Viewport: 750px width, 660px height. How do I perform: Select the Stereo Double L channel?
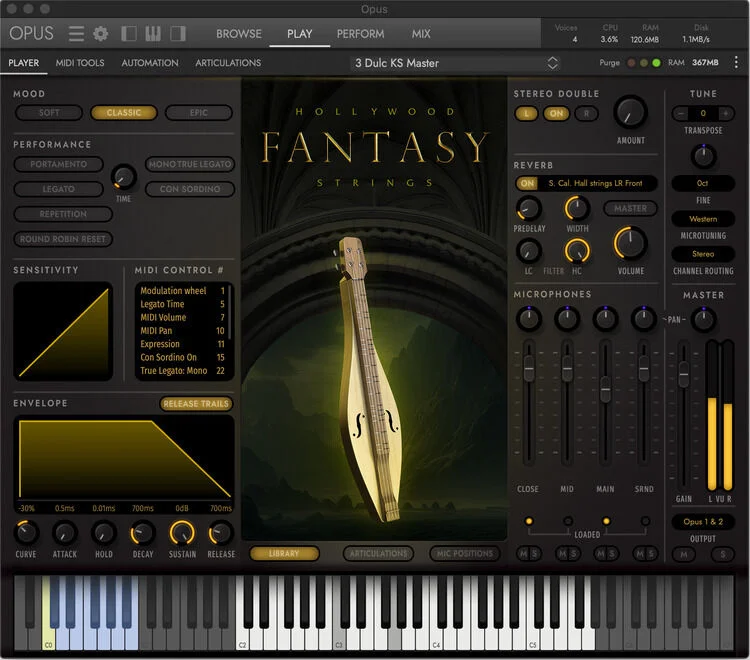click(526, 113)
